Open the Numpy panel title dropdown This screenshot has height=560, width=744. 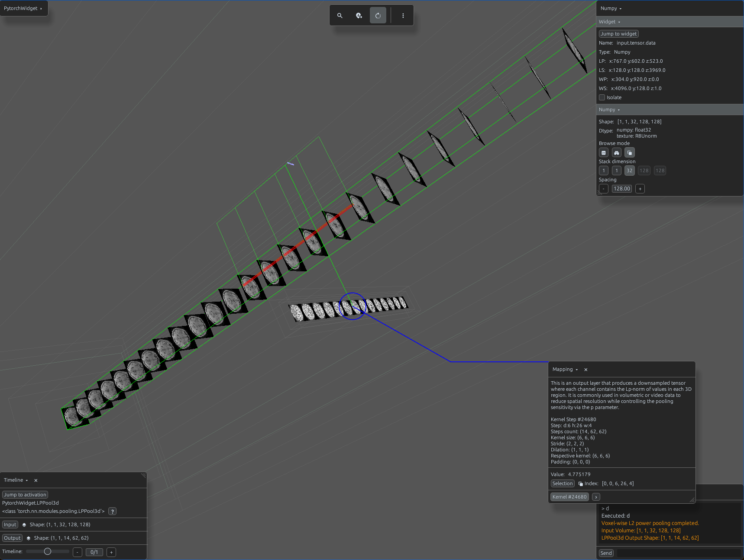click(611, 9)
